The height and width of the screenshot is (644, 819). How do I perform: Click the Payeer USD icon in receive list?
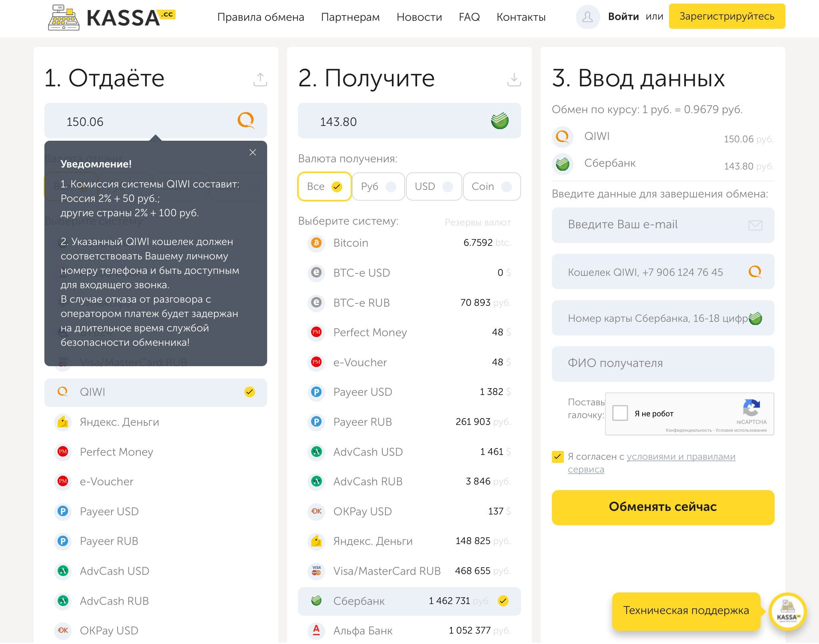pyautogui.click(x=316, y=392)
